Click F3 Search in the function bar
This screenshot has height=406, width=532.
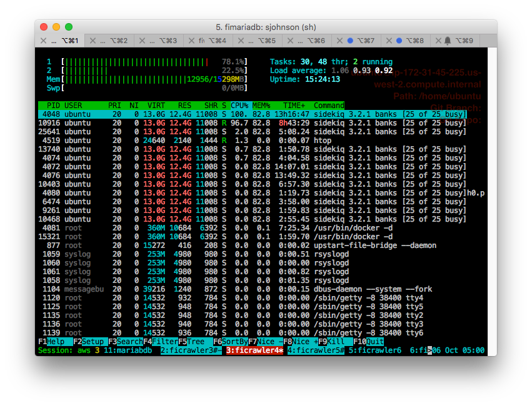click(x=126, y=341)
